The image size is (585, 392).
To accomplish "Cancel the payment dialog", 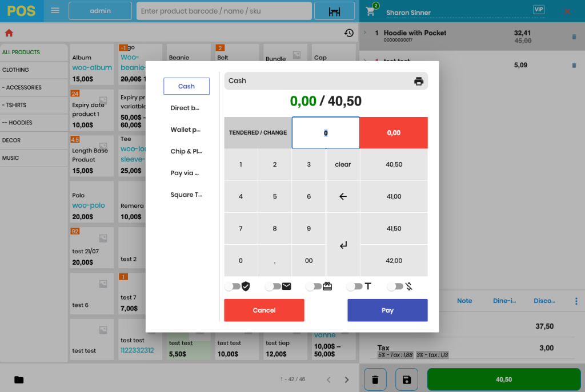I will click(264, 310).
